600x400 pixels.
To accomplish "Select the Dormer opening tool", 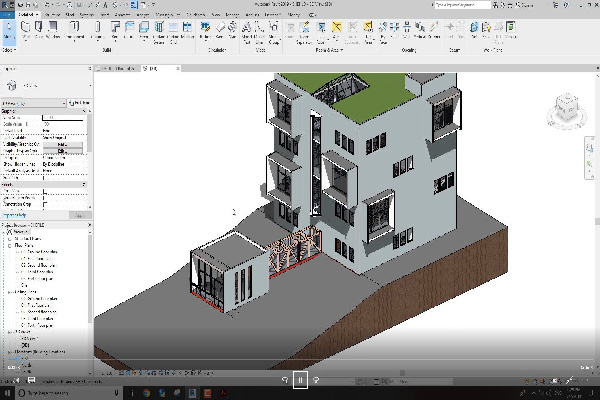I will pos(434,30).
